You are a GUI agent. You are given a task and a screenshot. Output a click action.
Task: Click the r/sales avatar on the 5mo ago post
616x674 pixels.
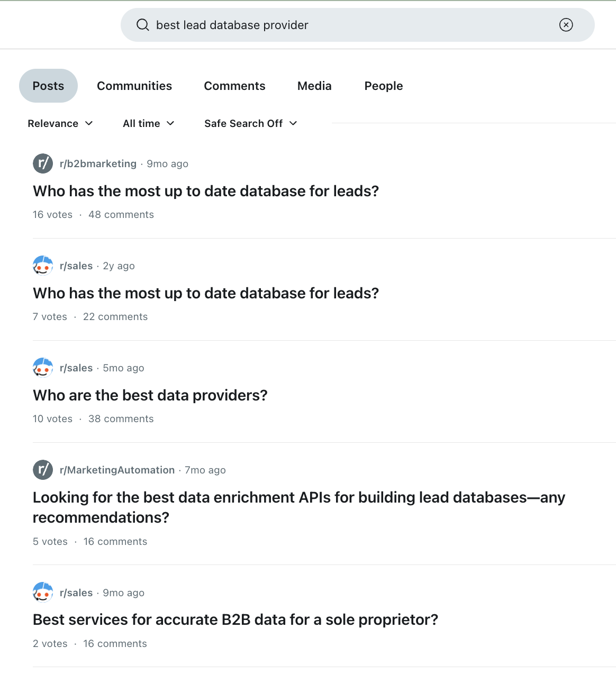(x=43, y=368)
